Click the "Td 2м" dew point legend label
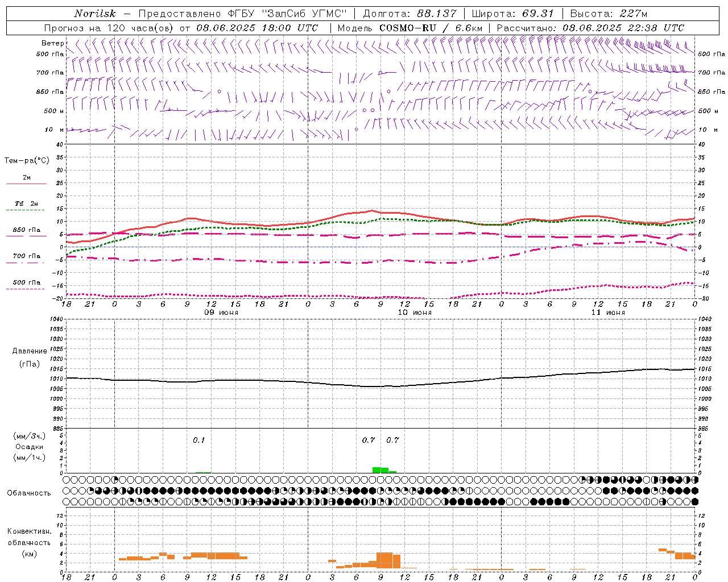 [26, 203]
